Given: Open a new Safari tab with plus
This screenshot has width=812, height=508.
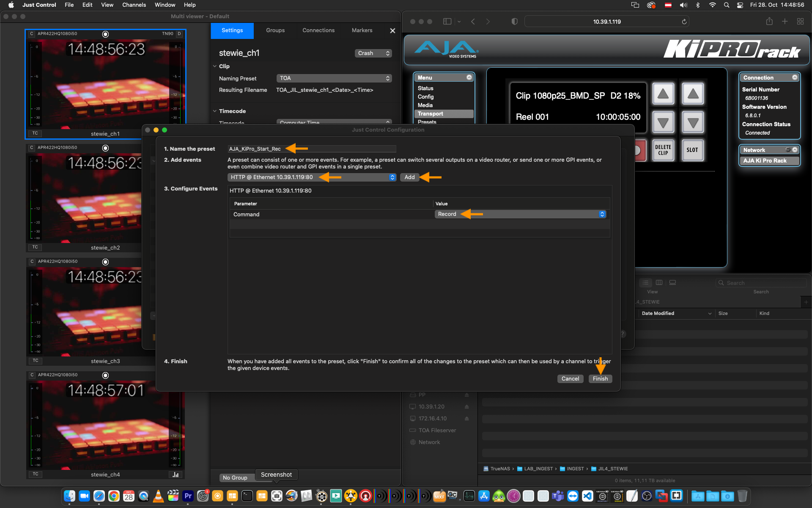Looking at the screenshot, I should pos(785,21).
